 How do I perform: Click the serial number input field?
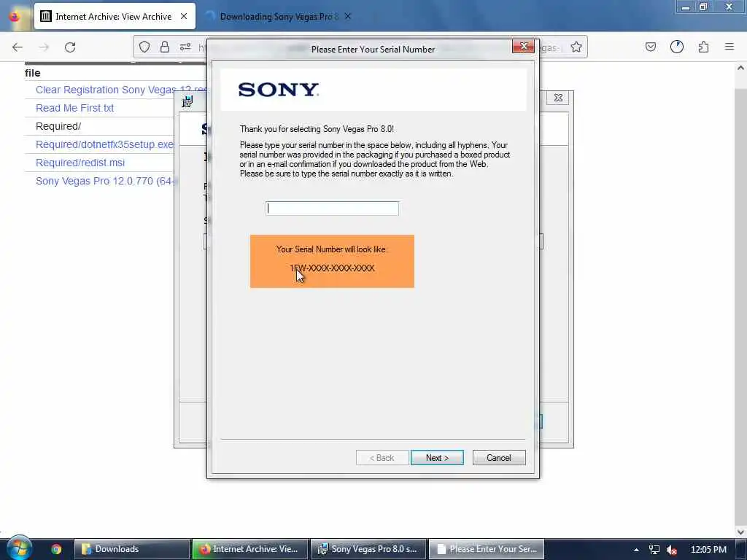point(332,208)
